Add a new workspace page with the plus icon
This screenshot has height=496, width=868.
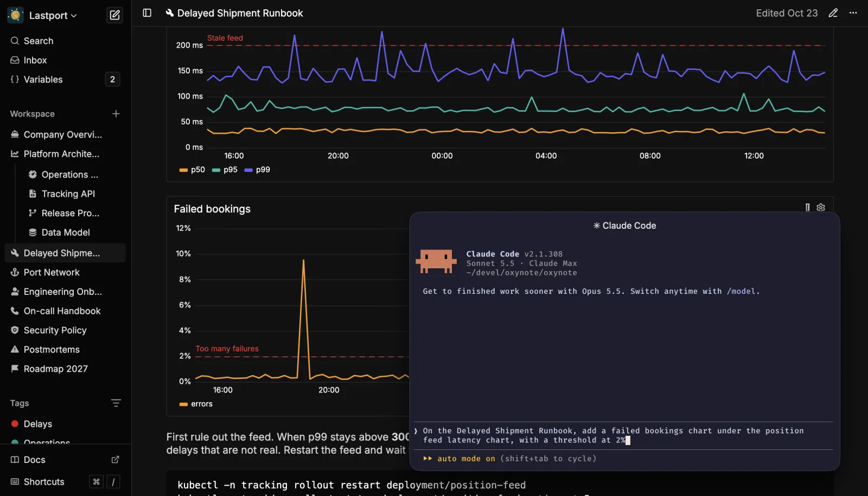click(x=116, y=114)
